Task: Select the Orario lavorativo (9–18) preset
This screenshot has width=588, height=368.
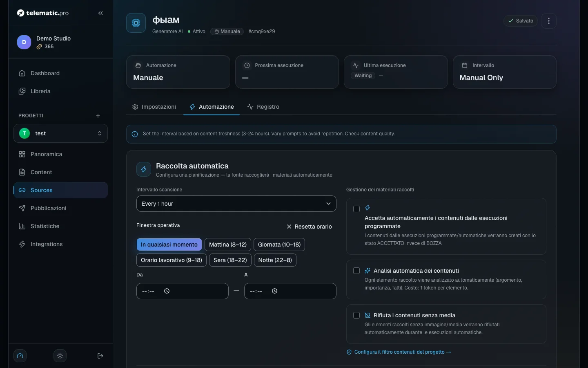Action: [171, 260]
